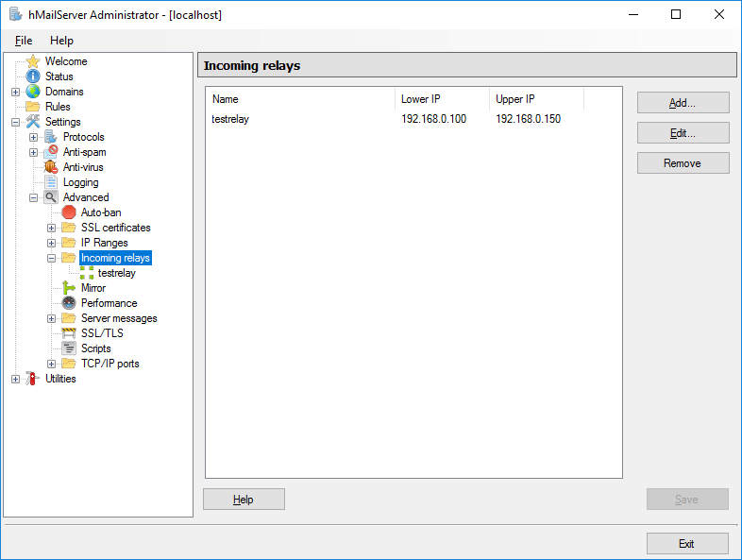This screenshot has height=560, width=742.
Task: Expand the Utilities tree node
Action: tap(15, 380)
